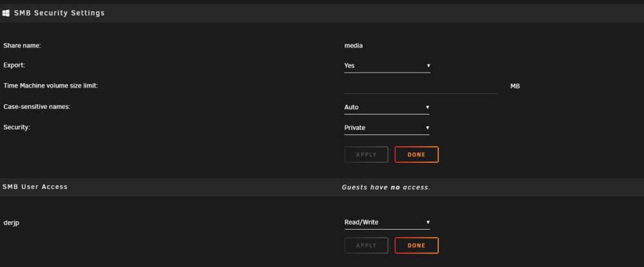
Task: Open the Security dropdown set to Private
Action: [x=387, y=128]
